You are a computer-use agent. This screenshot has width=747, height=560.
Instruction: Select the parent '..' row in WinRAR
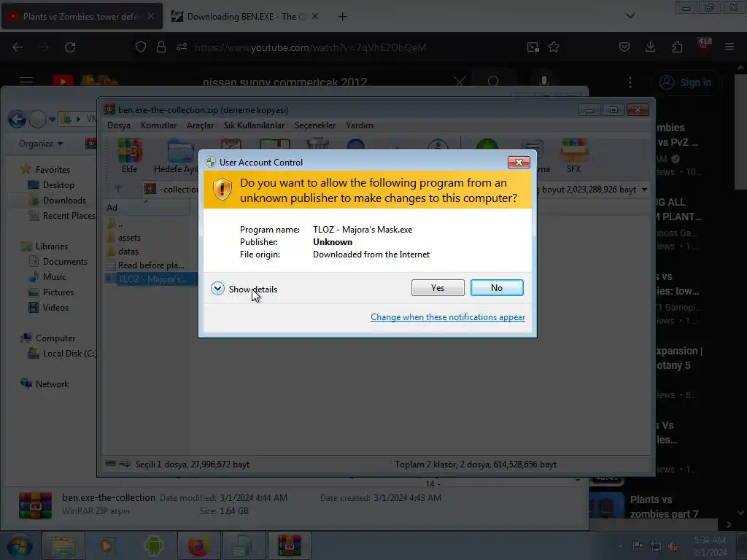tap(115, 224)
